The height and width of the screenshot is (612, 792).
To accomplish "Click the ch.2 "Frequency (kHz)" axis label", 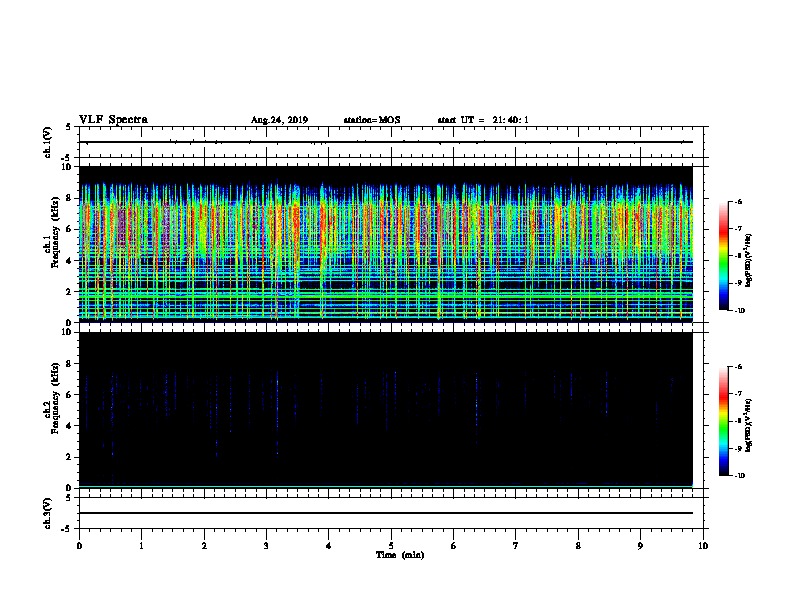I will (x=55, y=398).
